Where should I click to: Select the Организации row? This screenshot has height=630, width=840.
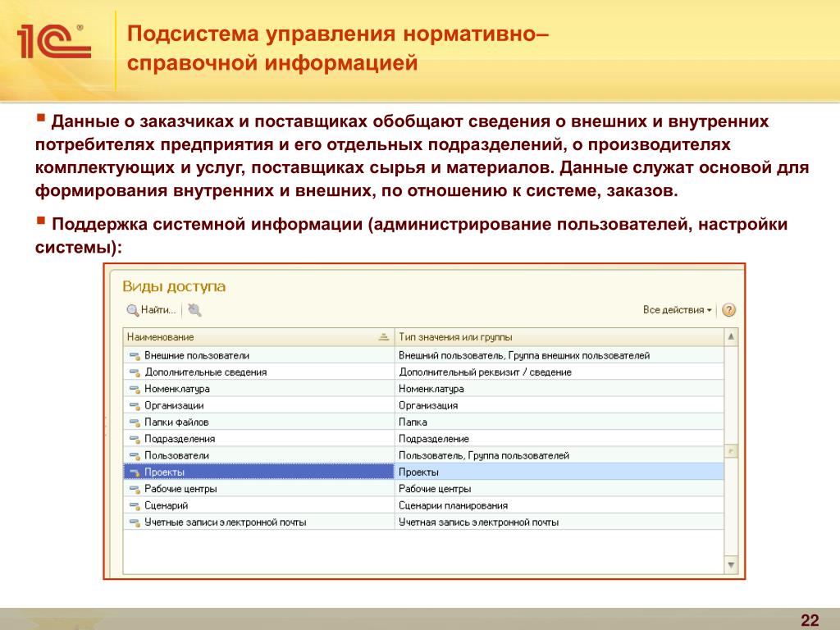(423, 405)
